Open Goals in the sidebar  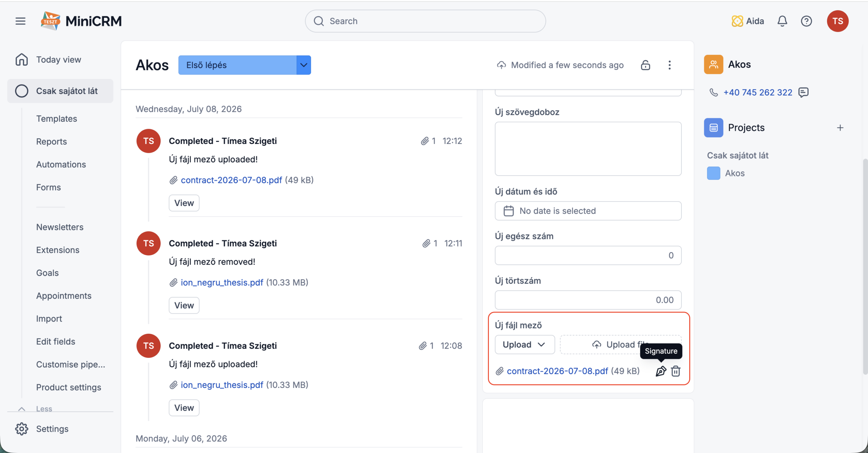point(47,273)
